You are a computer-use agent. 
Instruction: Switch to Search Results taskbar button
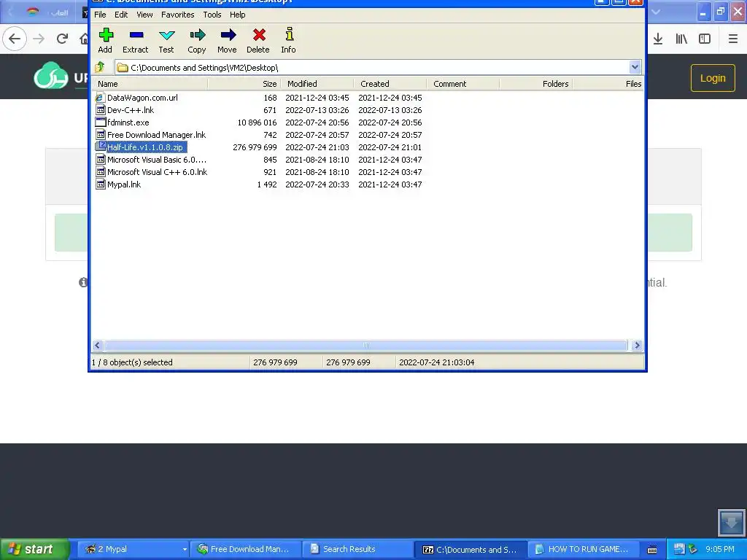(358, 549)
